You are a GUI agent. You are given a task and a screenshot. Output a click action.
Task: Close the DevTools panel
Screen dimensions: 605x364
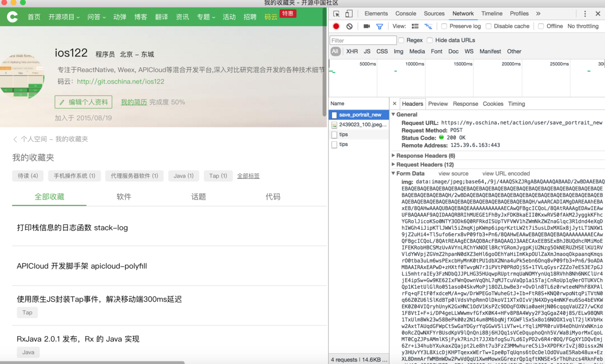(598, 14)
